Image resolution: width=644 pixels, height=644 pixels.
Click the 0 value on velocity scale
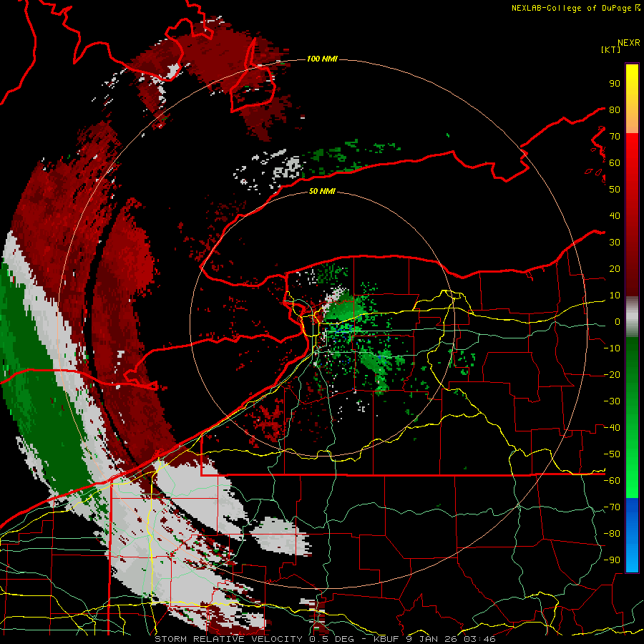(x=618, y=321)
